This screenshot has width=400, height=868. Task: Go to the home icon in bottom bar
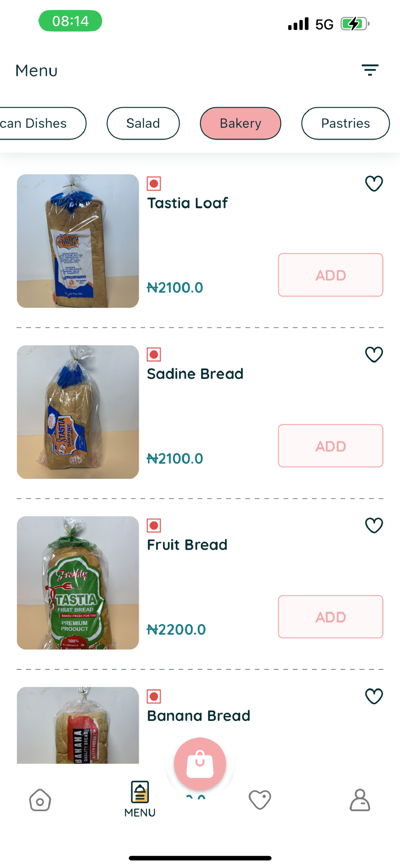point(40,800)
